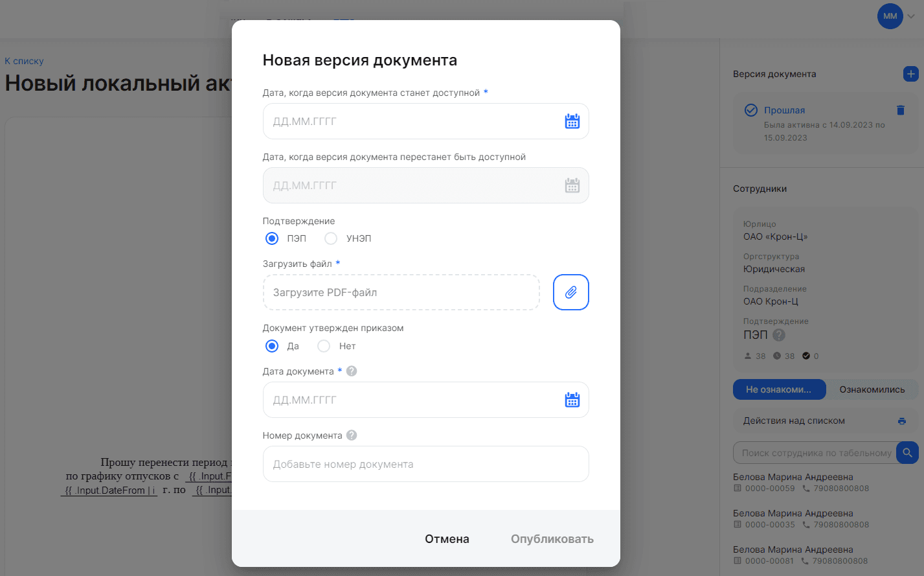Click the Загрузите PDF-файл upload area

coord(401,292)
